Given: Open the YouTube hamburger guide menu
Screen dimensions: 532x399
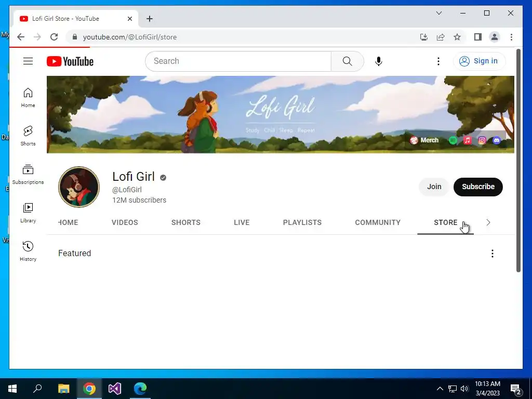Looking at the screenshot, I should (28, 61).
